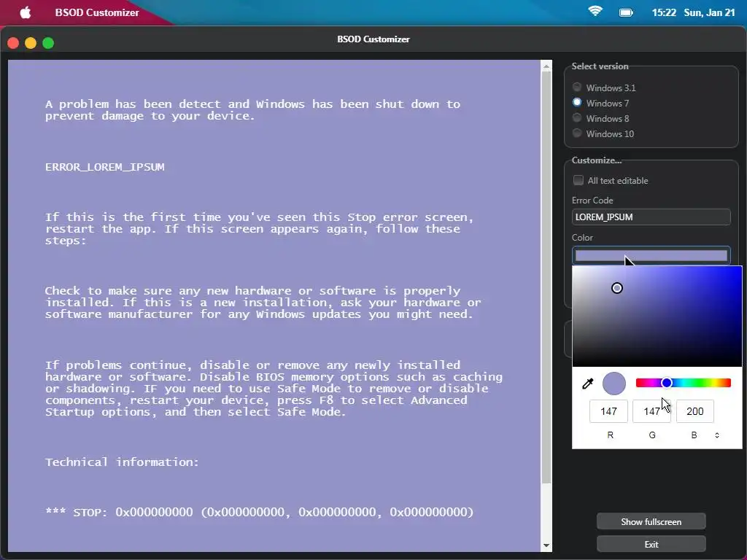Activate the eyedropper color picker tool
Image resolution: width=747 pixels, height=560 pixels.
(588, 384)
